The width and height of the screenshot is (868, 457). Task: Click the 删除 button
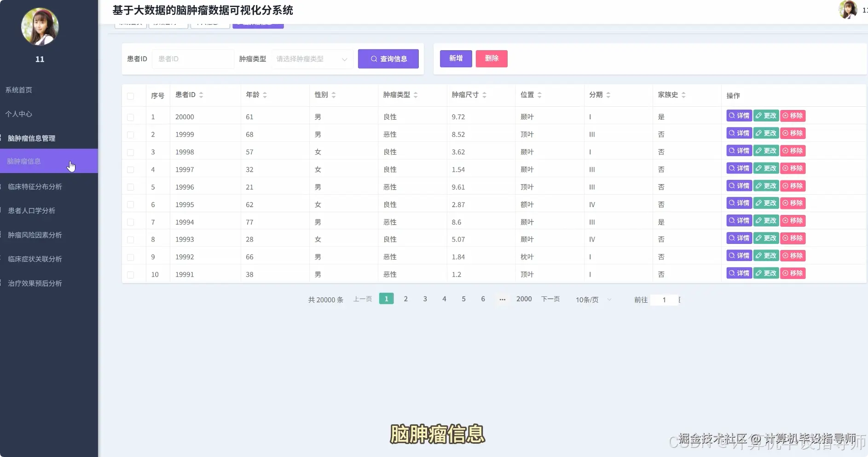tap(492, 58)
